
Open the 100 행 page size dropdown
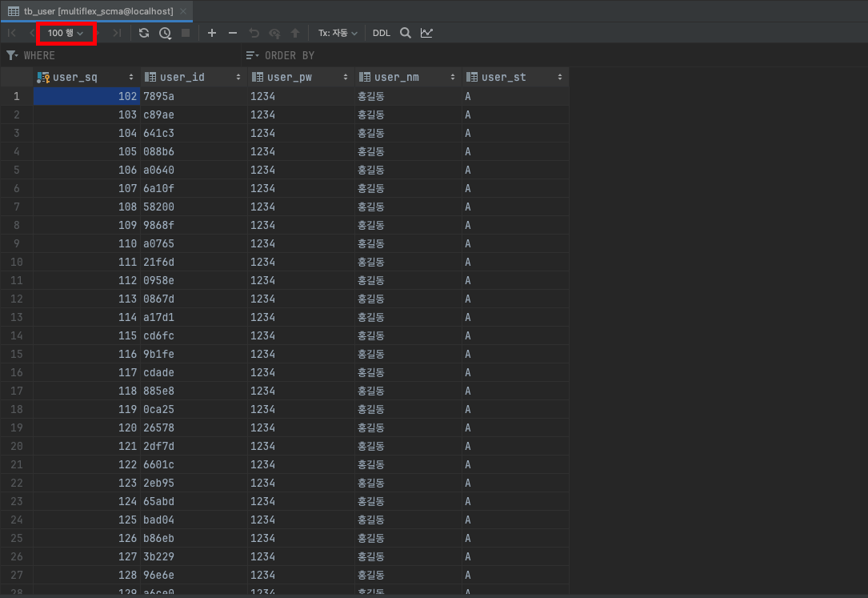(66, 34)
